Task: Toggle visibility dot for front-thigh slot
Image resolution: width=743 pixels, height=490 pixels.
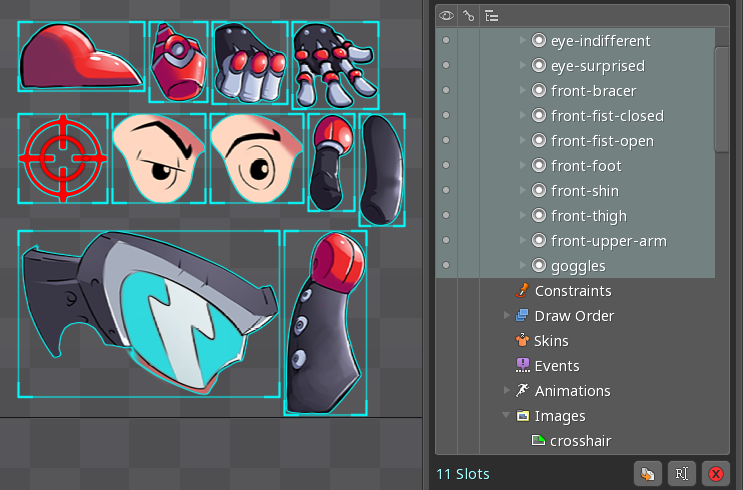Action: [446, 216]
